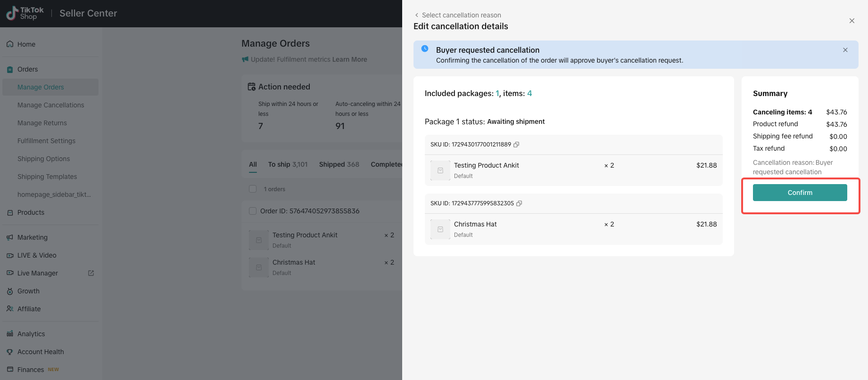
Task: Confirm the order cancellation
Action: [800, 193]
